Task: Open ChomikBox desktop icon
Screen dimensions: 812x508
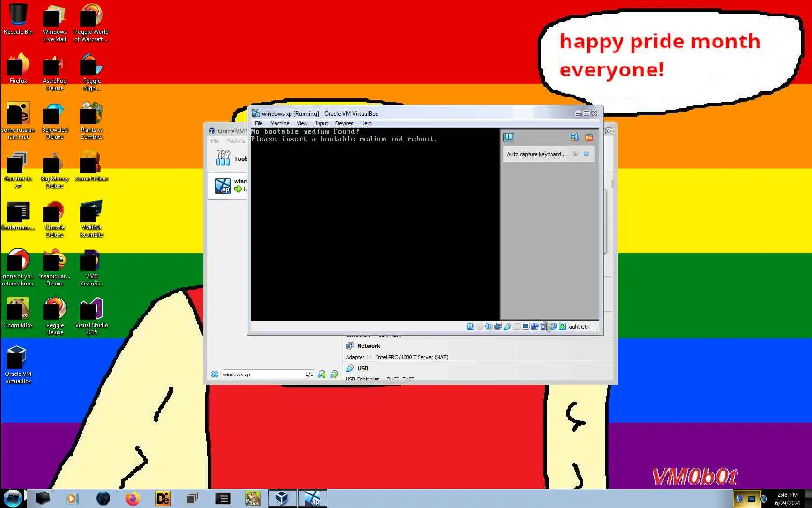Action: (18, 313)
